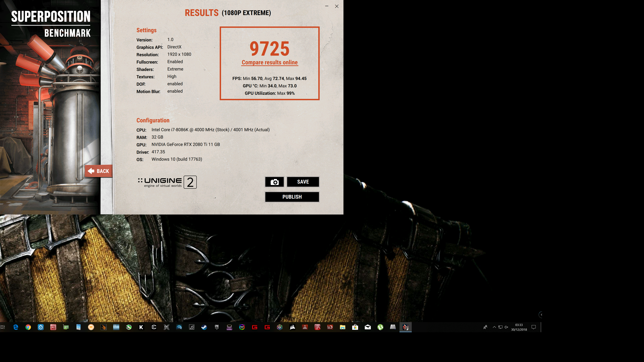This screenshot has width=644, height=362.
Task: Open the red bar-chart taskbar app
Action: (330, 327)
